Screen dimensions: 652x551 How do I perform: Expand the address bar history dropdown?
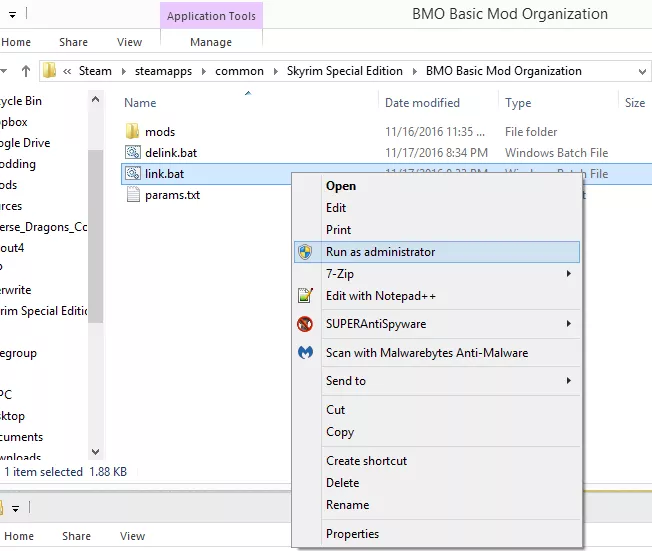pyautogui.click(x=642, y=72)
